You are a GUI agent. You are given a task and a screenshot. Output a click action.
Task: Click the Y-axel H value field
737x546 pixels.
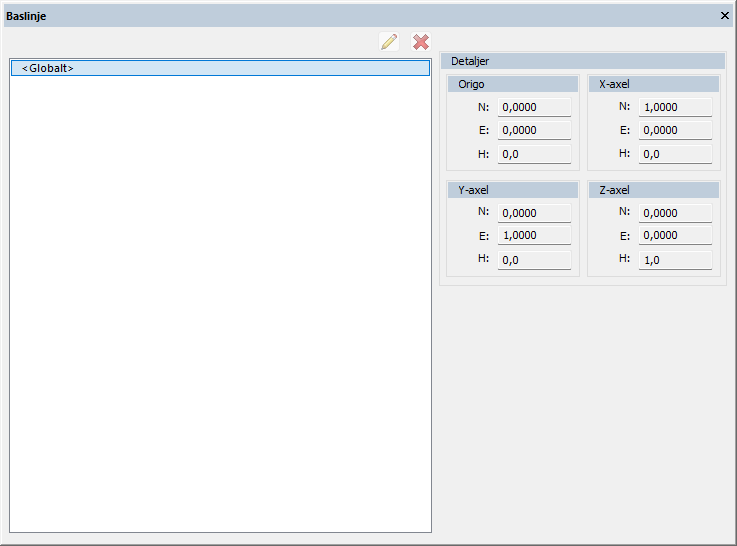pyautogui.click(x=534, y=260)
